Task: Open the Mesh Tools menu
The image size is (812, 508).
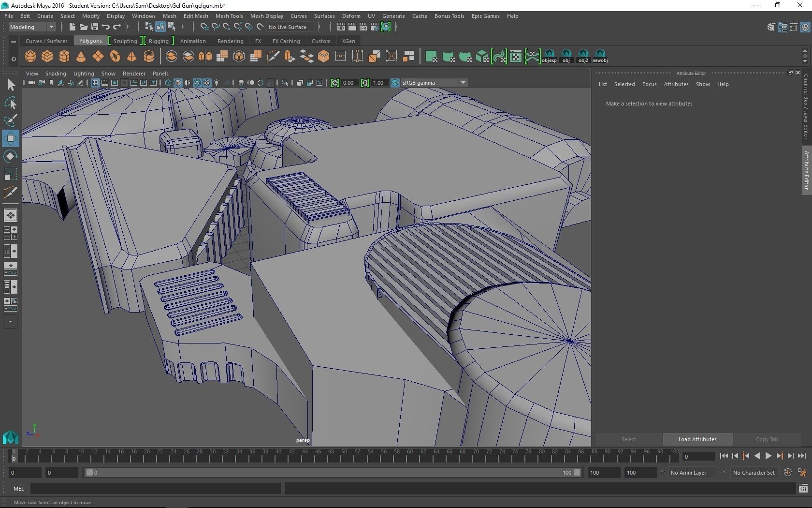Action: (x=229, y=16)
